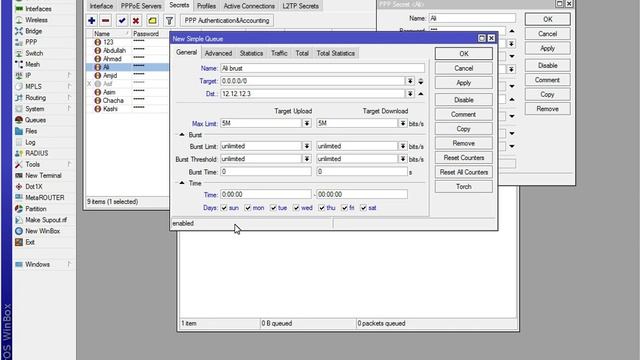Select the Amjid secret row
640x360 pixels.
point(127,76)
